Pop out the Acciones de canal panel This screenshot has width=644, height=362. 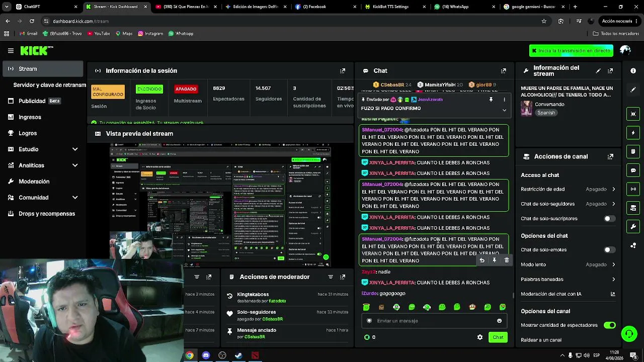[610, 156]
